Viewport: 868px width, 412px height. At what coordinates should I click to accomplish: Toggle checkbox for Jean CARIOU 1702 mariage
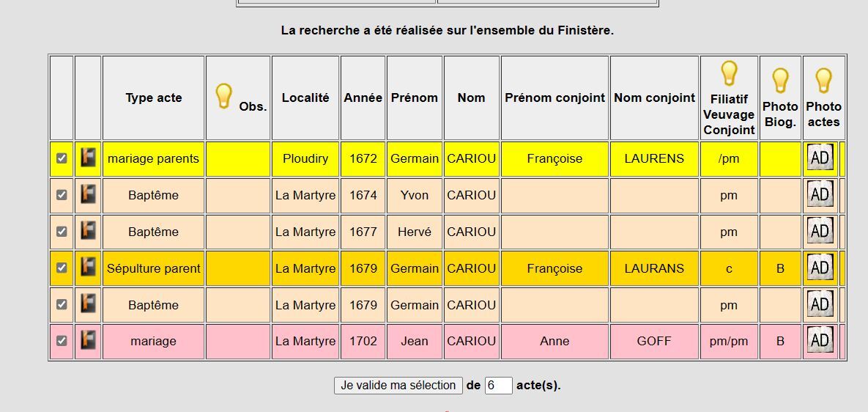(62, 341)
